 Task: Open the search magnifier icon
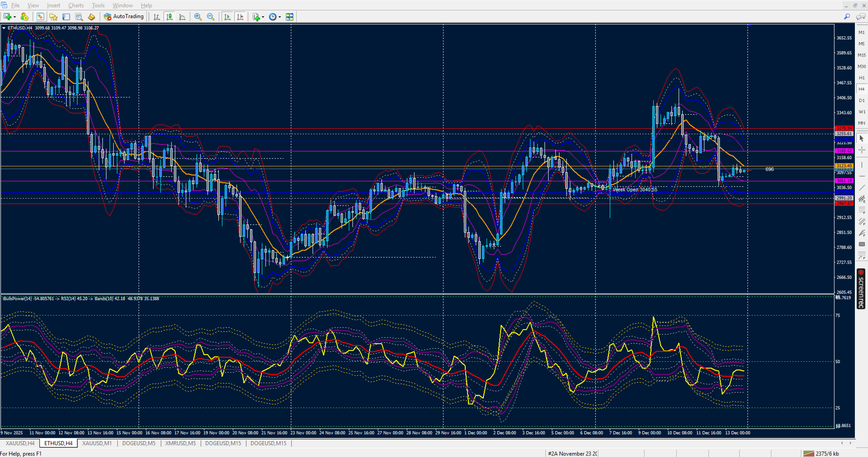(x=847, y=17)
